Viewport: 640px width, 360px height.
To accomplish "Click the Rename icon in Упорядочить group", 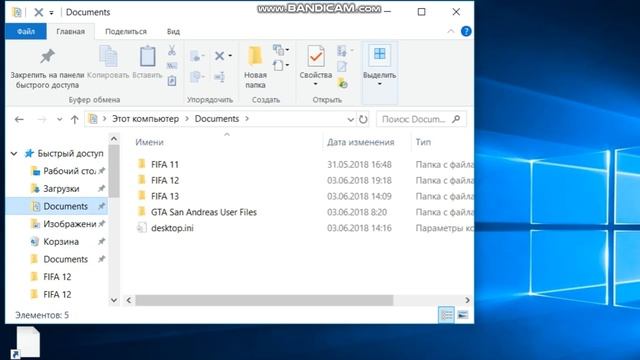I will (x=220, y=76).
